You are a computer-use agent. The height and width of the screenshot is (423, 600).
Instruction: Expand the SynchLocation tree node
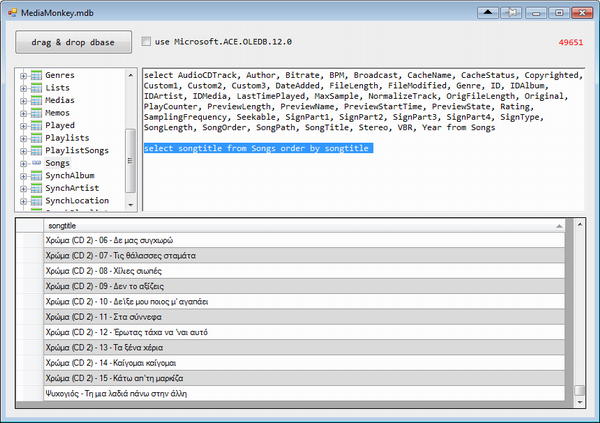[23, 201]
